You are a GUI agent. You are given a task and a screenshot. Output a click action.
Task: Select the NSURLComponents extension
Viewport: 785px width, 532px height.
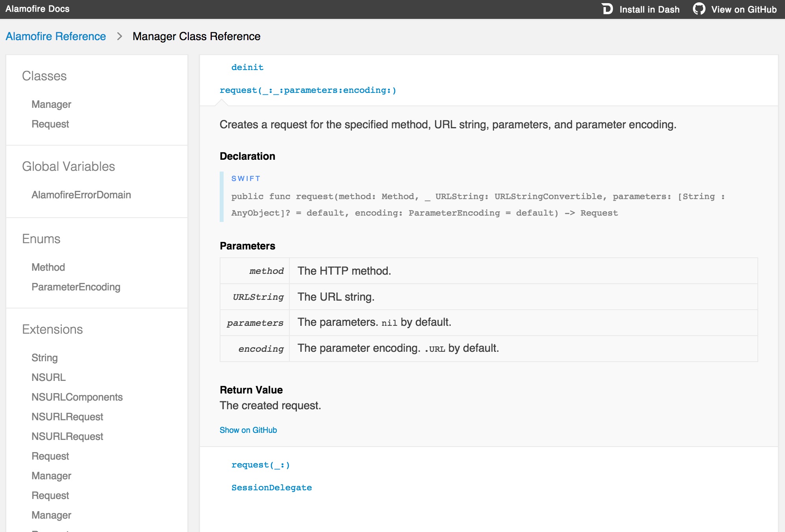tap(77, 397)
